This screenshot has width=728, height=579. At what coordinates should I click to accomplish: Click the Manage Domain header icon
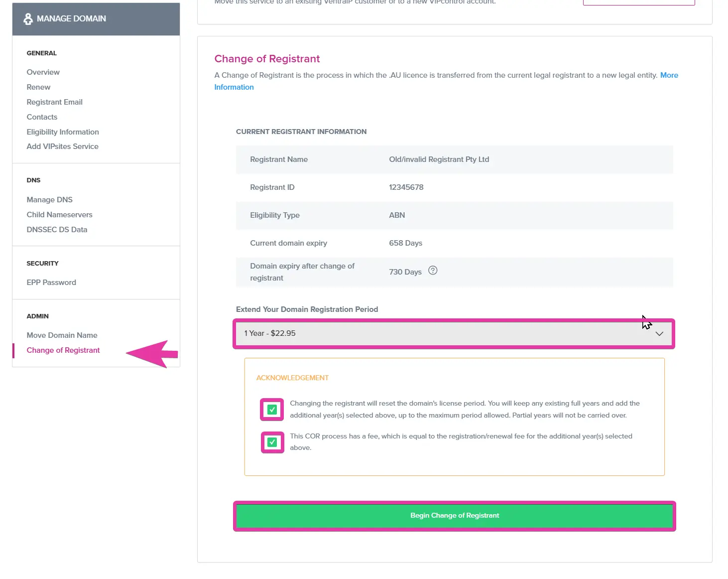pos(28,19)
